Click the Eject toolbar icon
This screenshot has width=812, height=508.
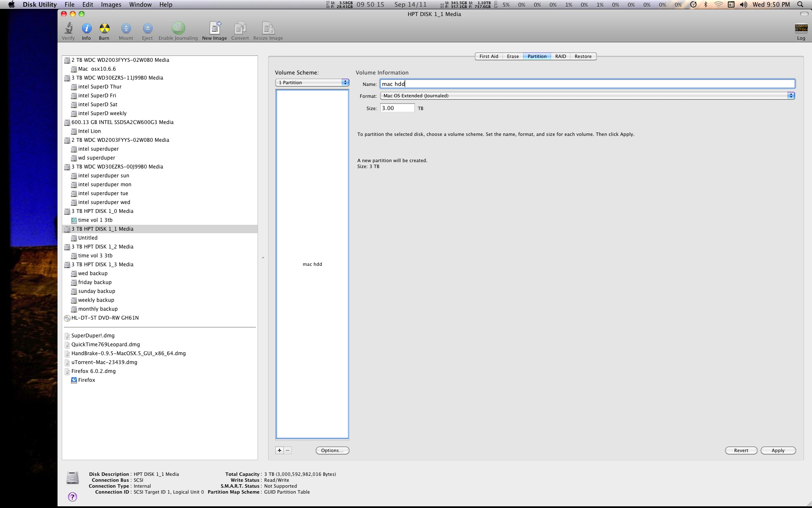click(147, 29)
